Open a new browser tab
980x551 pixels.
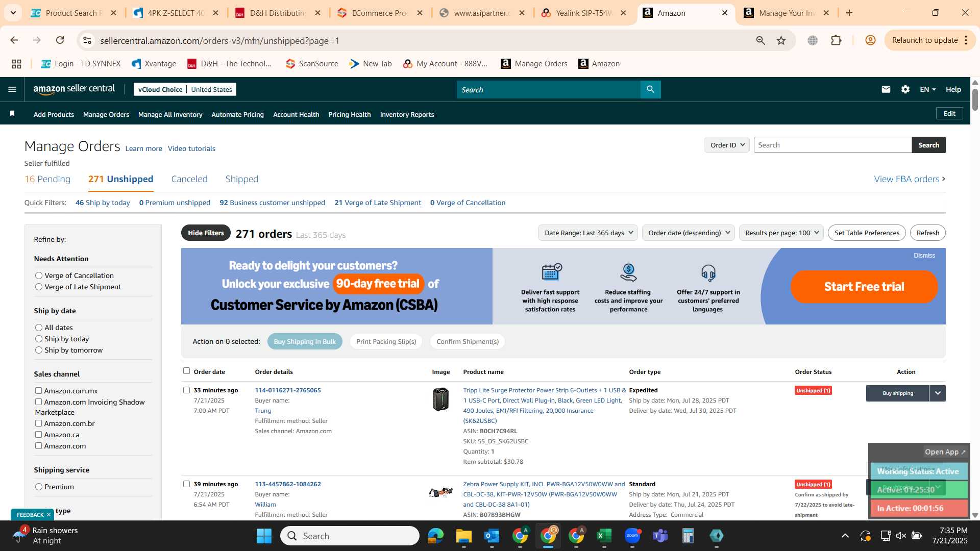(x=849, y=13)
